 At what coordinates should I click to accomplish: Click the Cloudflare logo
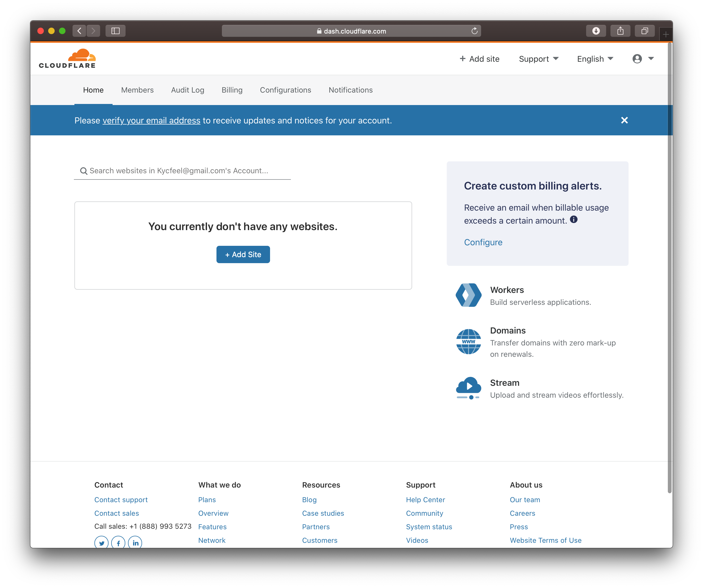tap(67, 58)
